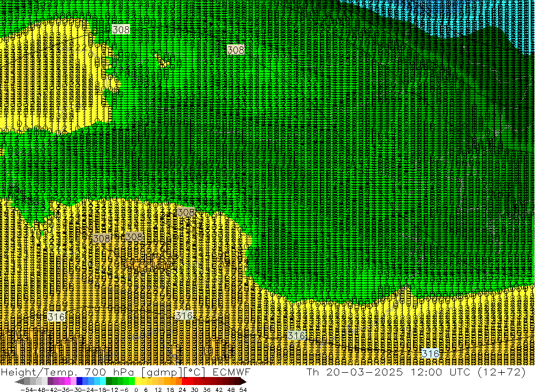Pick the dark green swatch at -12 on the legend
Screen dimensions: 535x392
pyautogui.click(x=109, y=381)
